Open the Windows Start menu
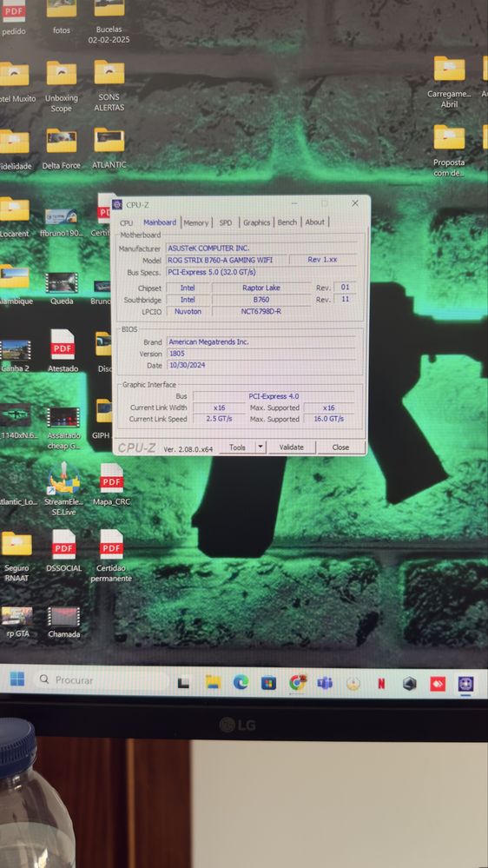Image resolution: width=488 pixels, height=868 pixels. pos(17,679)
